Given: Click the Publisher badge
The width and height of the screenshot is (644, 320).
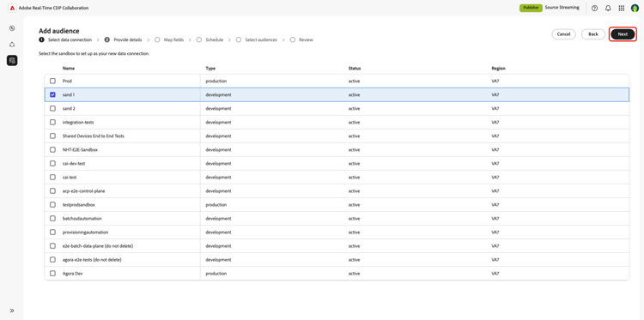Looking at the screenshot, I should 531,8.
